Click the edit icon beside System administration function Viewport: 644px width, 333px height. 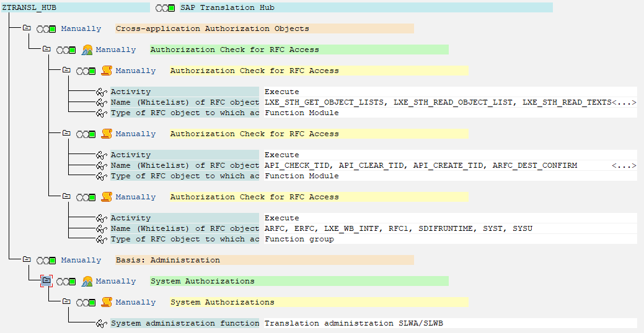102,324
